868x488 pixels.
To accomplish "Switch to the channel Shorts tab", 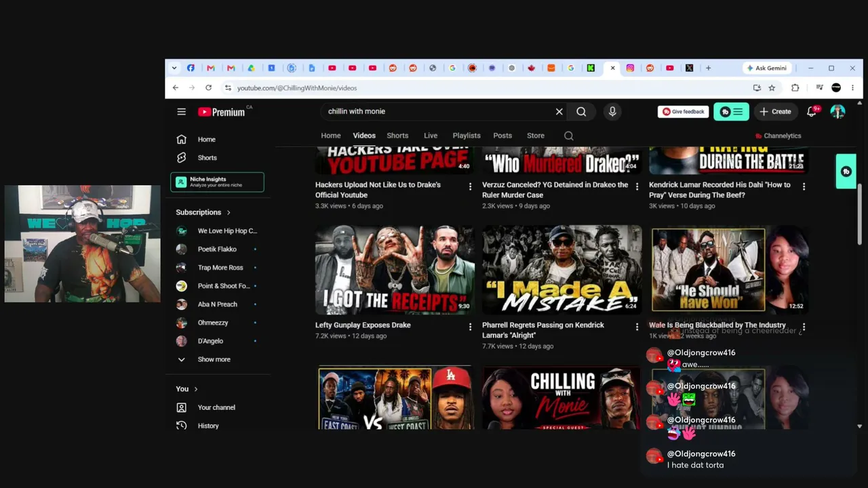I will (397, 136).
